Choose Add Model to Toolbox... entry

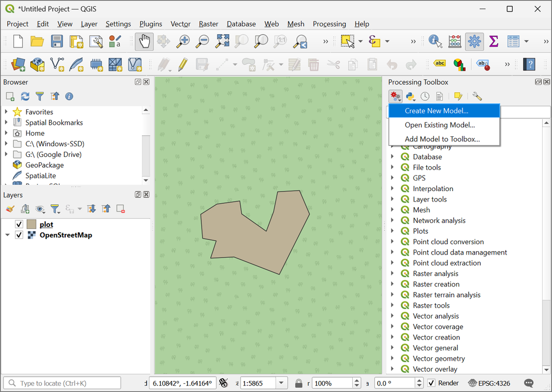tap(444, 139)
